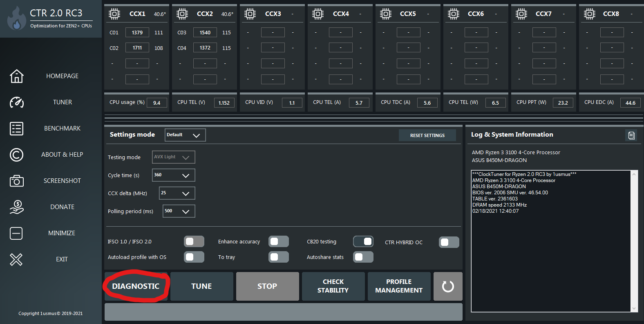The height and width of the screenshot is (324, 644).
Task: Click the CCX2 chip icon
Action: click(182, 14)
